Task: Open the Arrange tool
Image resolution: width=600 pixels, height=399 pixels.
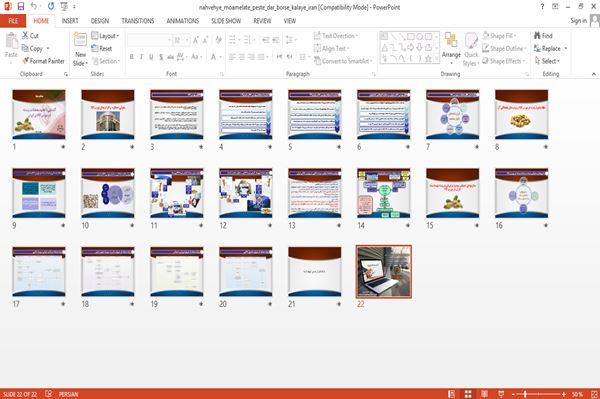Action: [451, 48]
